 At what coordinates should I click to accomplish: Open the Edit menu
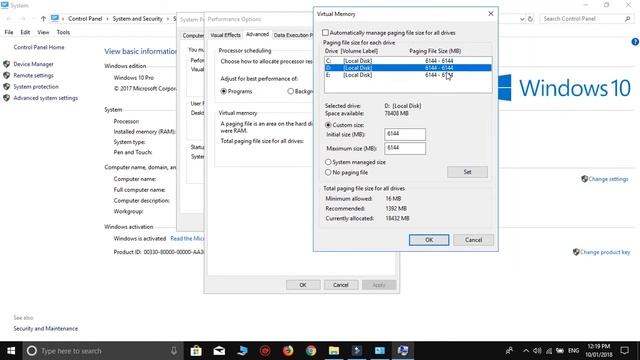point(25,32)
